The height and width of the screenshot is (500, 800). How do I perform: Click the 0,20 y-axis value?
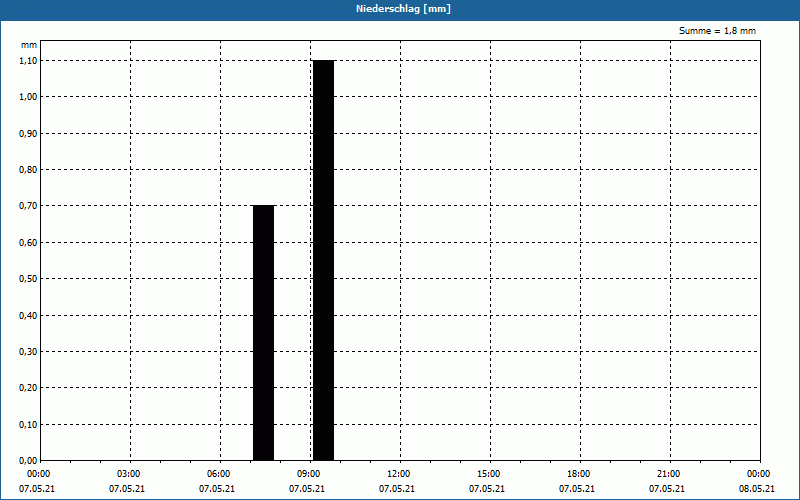point(28,388)
